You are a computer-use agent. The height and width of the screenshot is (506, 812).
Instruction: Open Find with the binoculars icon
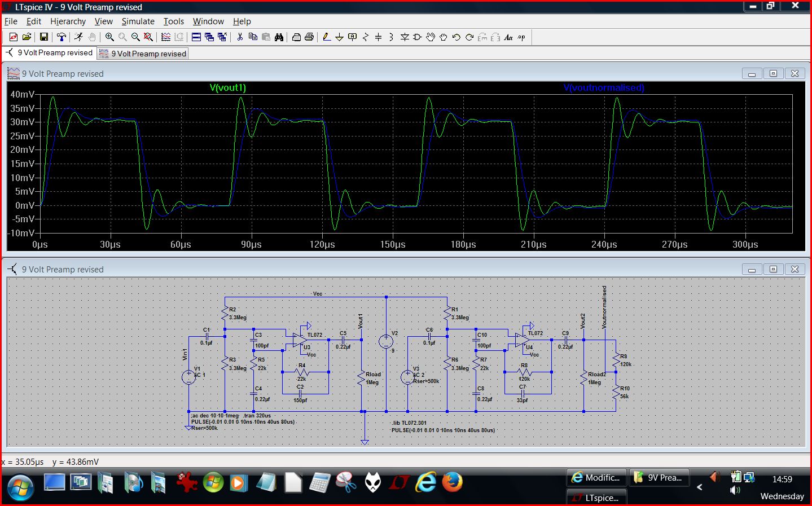(x=279, y=37)
